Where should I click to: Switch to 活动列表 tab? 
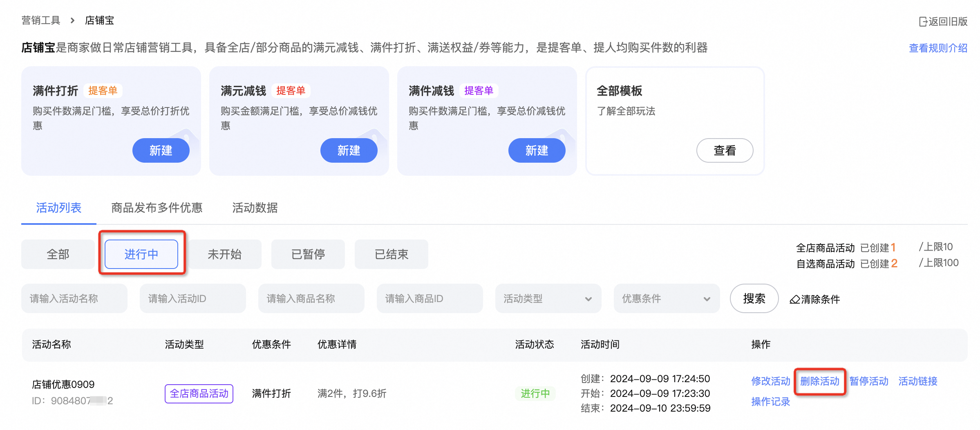pyautogui.click(x=59, y=208)
